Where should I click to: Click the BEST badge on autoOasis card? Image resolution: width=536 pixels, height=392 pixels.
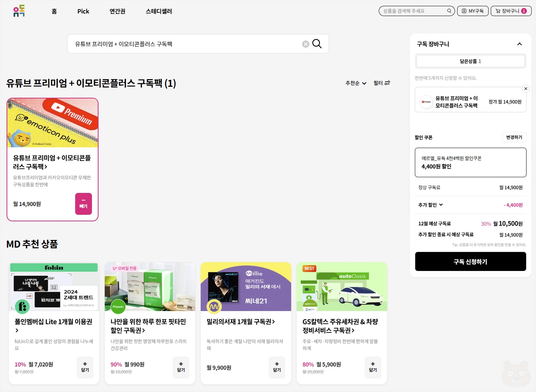click(x=309, y=268)
